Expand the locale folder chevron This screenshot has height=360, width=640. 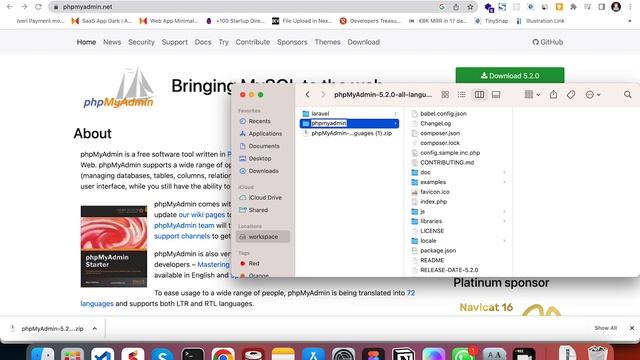point(504,241)
